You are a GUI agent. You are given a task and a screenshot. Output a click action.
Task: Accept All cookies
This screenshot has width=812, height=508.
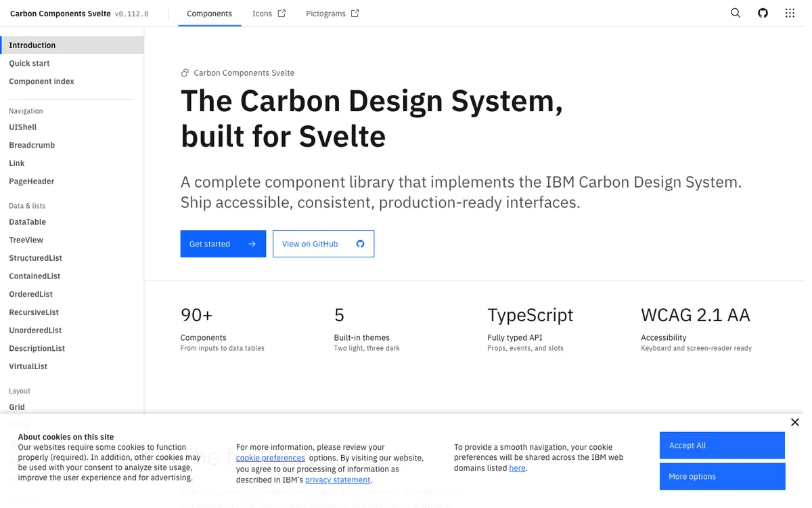click(x=722, y=446)
